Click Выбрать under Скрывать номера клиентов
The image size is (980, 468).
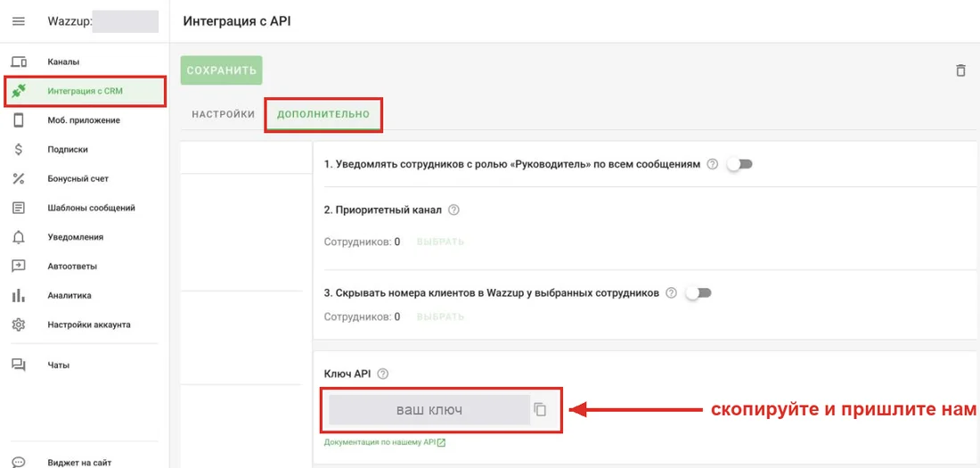coord(441,316)
